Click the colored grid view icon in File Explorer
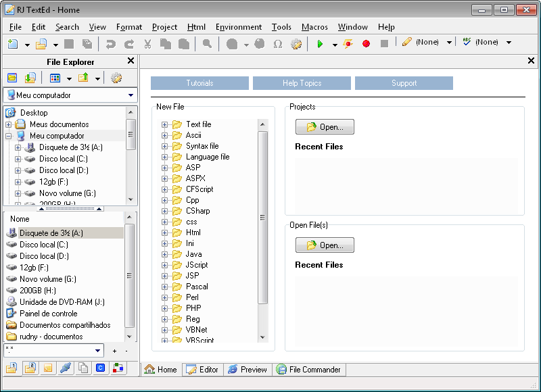 (x=55, y=78)
